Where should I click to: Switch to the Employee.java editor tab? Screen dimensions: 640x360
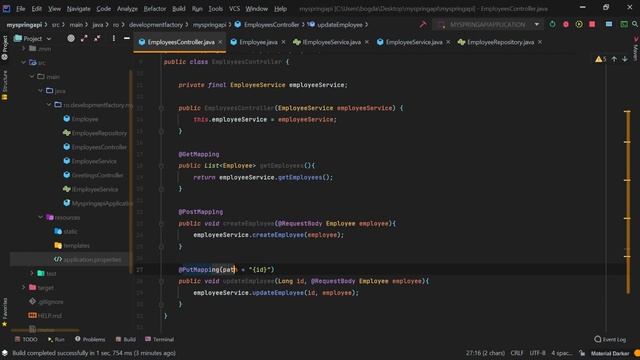(258, 42)
